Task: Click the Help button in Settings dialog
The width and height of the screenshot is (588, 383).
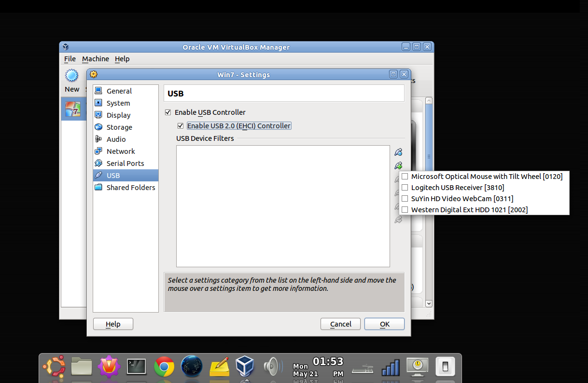Action: 113,324
